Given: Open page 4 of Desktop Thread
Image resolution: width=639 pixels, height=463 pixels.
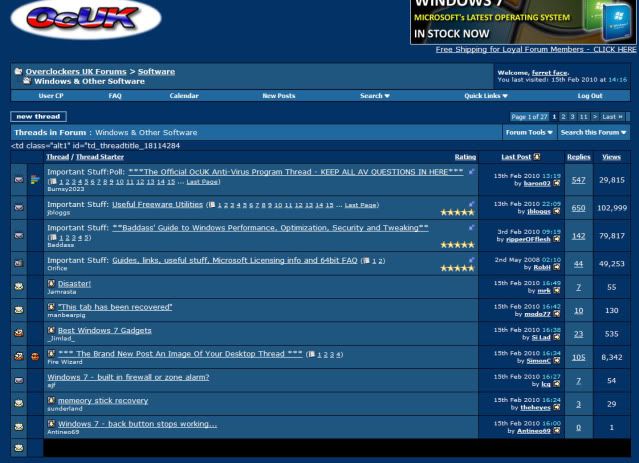Looking at the screenshot, I should click(x=339, y=355).
